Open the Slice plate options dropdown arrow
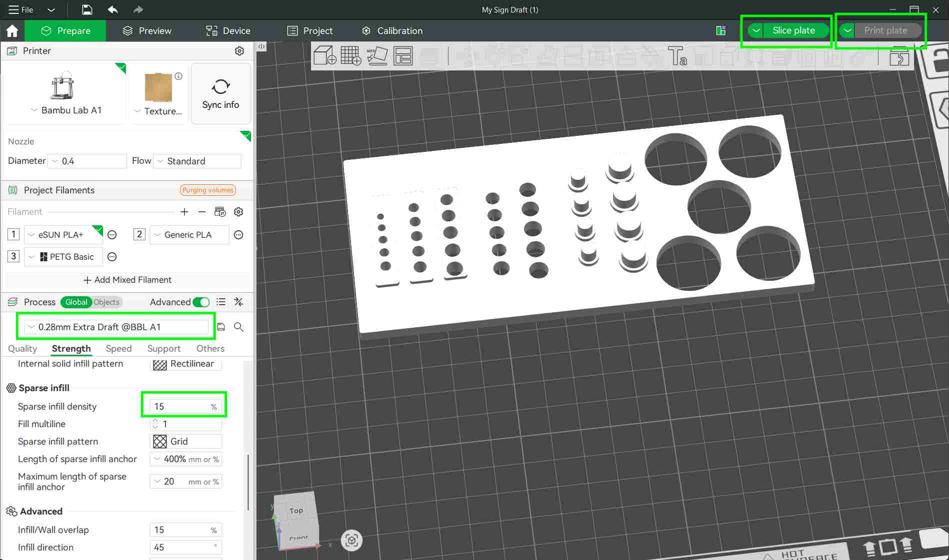Viewport: 949px width, 560px height. click(x=756, y=30)
